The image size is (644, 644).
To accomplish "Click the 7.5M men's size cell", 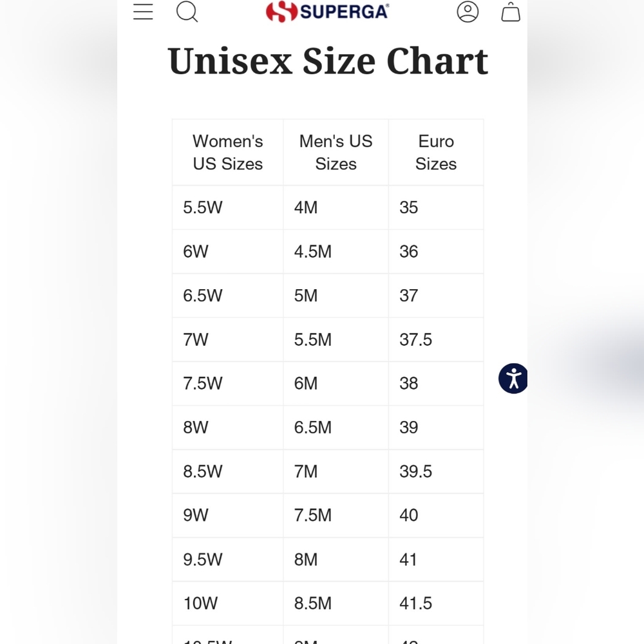I will [x=336, y=515].
